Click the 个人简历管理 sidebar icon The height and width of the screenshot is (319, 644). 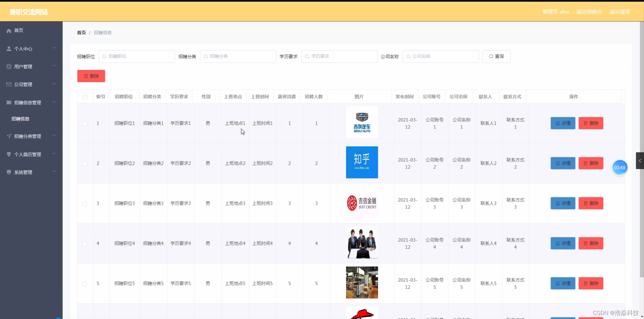(8, 154)
